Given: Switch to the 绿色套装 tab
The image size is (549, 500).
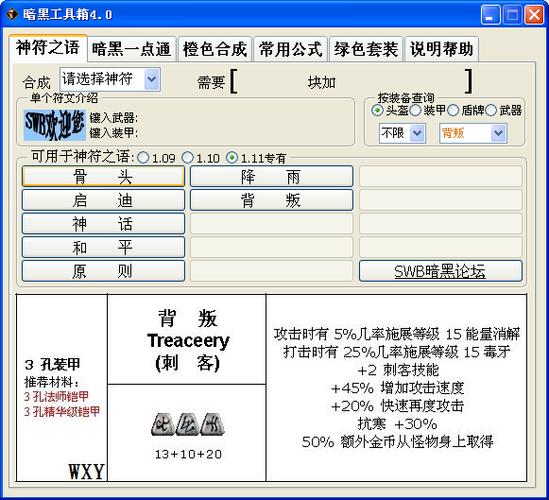Looking at the screenshot, I should tap(366, 49).
